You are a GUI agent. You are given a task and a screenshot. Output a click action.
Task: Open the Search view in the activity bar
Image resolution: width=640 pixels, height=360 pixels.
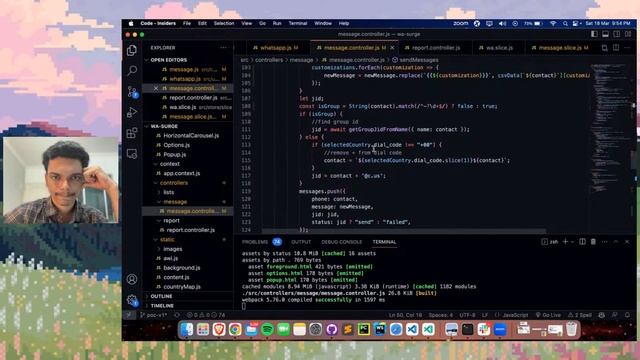[x=132, y=71]
